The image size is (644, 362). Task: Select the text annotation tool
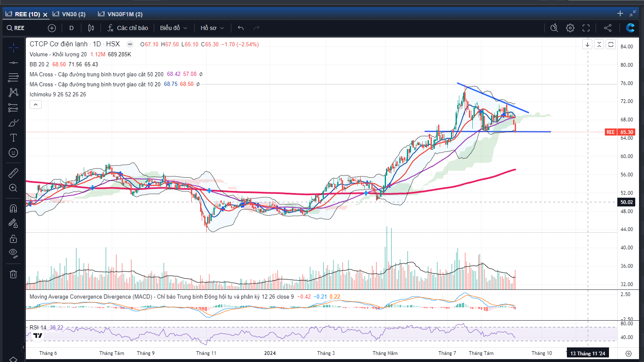pyautogui.click(x=13, y=138)
